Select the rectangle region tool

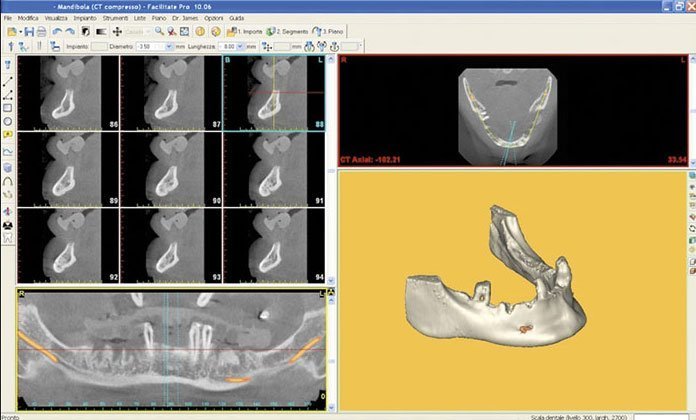pos(8,108)
